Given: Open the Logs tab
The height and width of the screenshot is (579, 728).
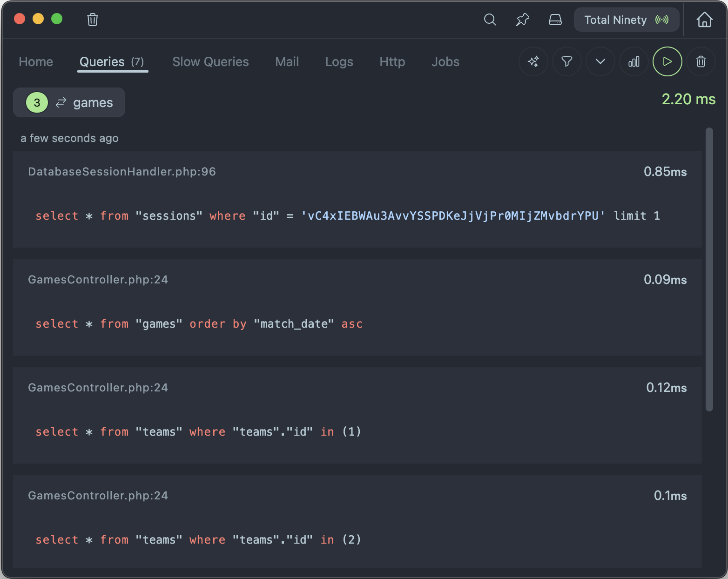Looking at the screenshot, I should (339, 61).
